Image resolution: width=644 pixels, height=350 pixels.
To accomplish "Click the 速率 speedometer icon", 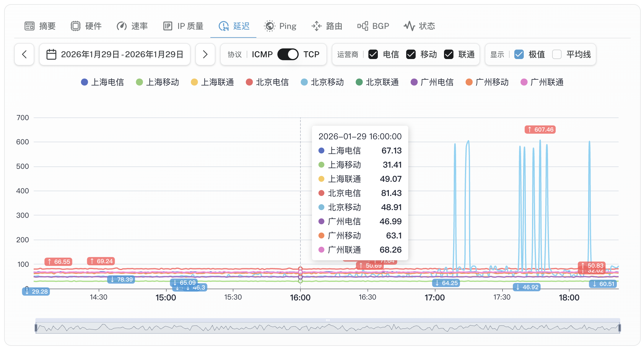I will (121, 26).
